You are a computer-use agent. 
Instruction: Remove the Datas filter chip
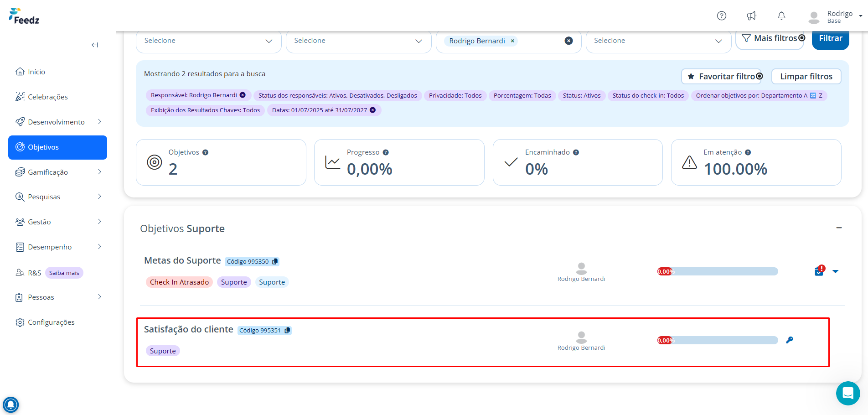372,110
